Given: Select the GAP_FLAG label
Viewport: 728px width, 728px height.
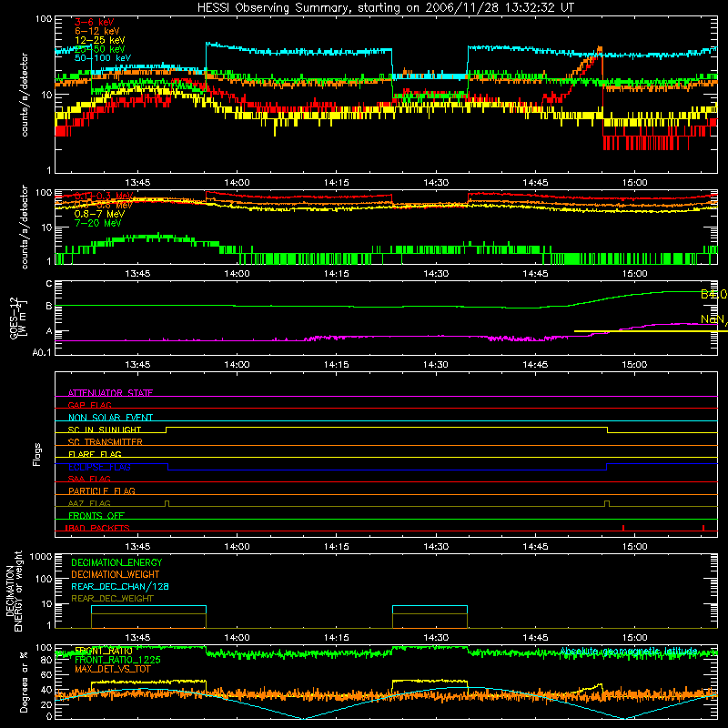Looking at the screenshot, I should 89,405.
